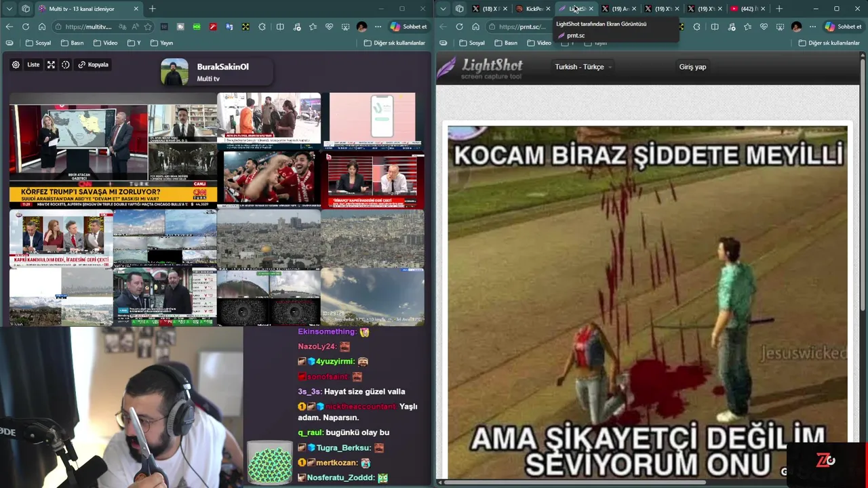Click the translate extension icon in Multi tv toolbar

[x=229, y=27]
